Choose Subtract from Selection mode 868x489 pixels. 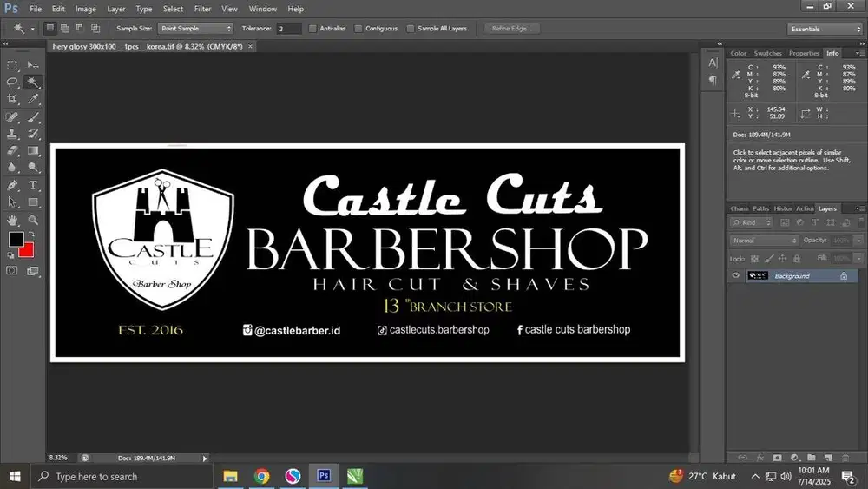[80, 28]
